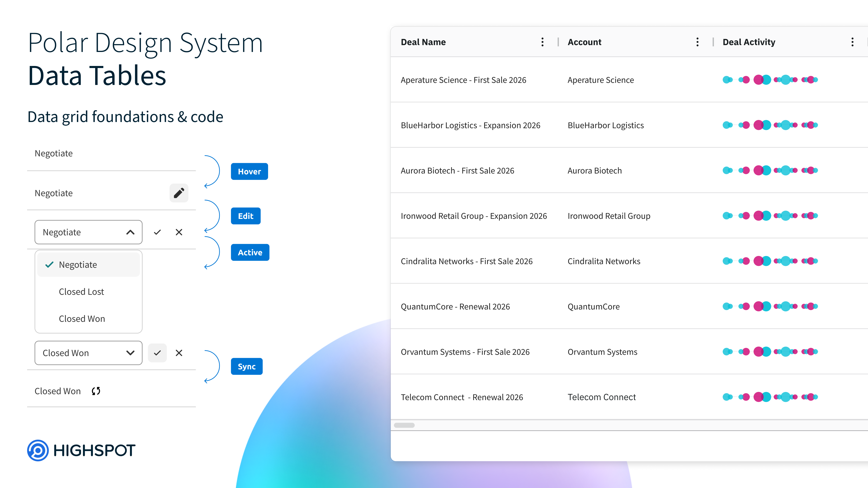Viewport: 868px width, 488px height.
Task: Click the Active label button
Action: coord(250,252)
